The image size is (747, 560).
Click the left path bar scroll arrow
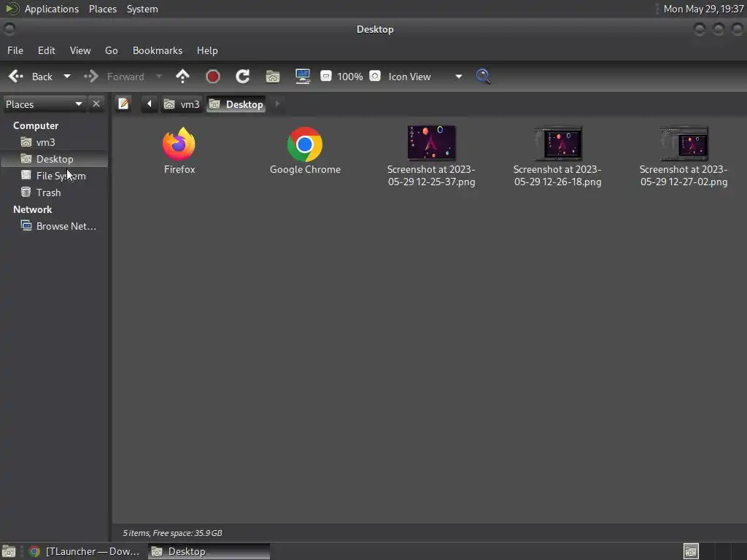(149, 104)
